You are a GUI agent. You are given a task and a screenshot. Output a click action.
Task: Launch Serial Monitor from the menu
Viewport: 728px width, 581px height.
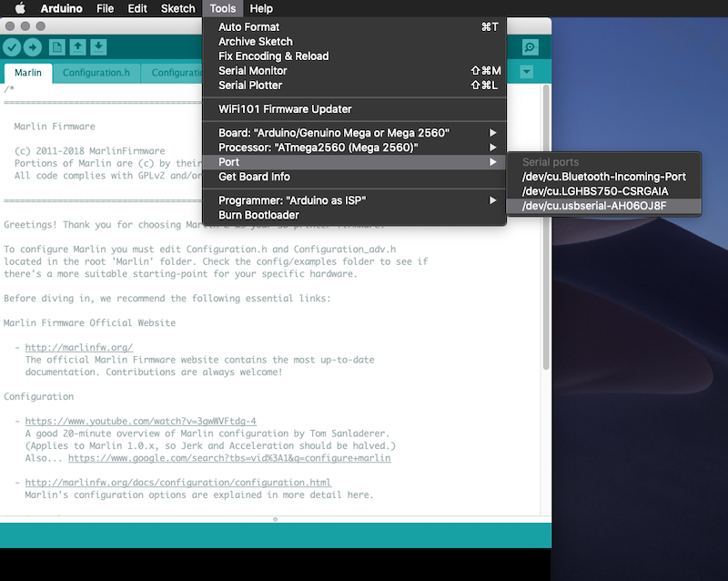point(354,71)
